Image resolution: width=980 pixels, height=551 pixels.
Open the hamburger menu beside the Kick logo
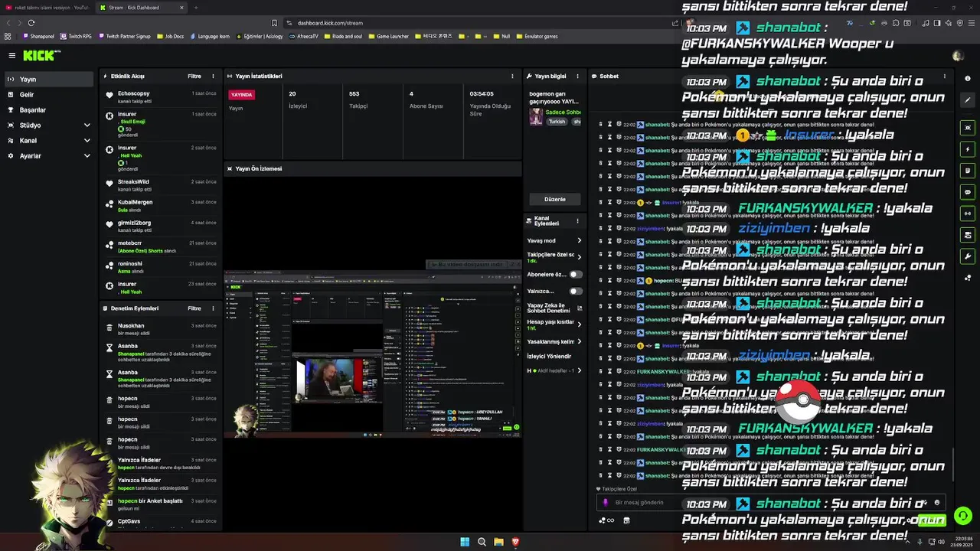click(x=12, y=56)
